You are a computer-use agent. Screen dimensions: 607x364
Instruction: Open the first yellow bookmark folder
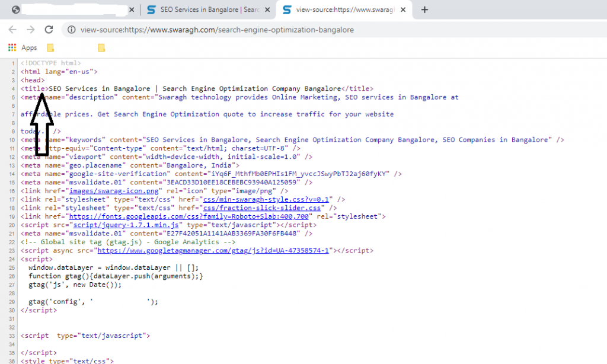tap(50, 47)
